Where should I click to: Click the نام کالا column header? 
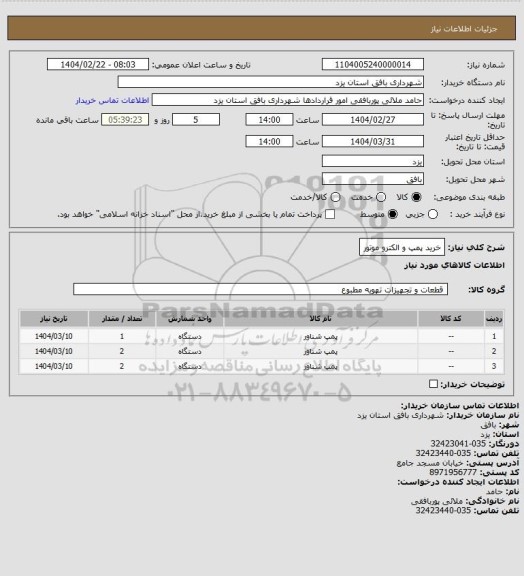[320, 319]
